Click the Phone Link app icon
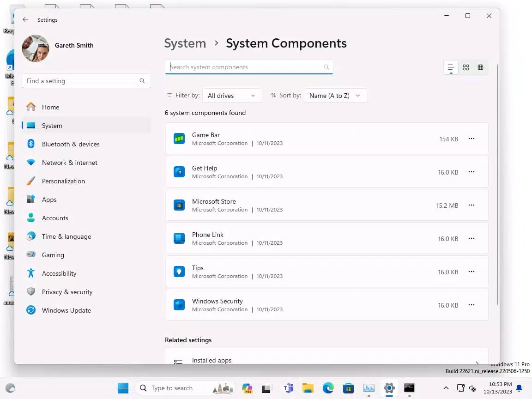 point(179,238)
